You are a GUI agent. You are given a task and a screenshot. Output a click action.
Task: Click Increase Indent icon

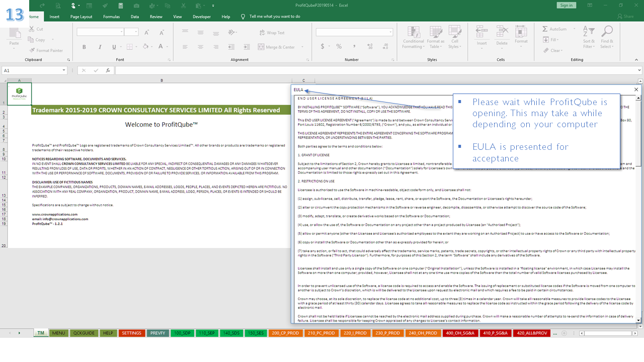[x=246, y=47]
